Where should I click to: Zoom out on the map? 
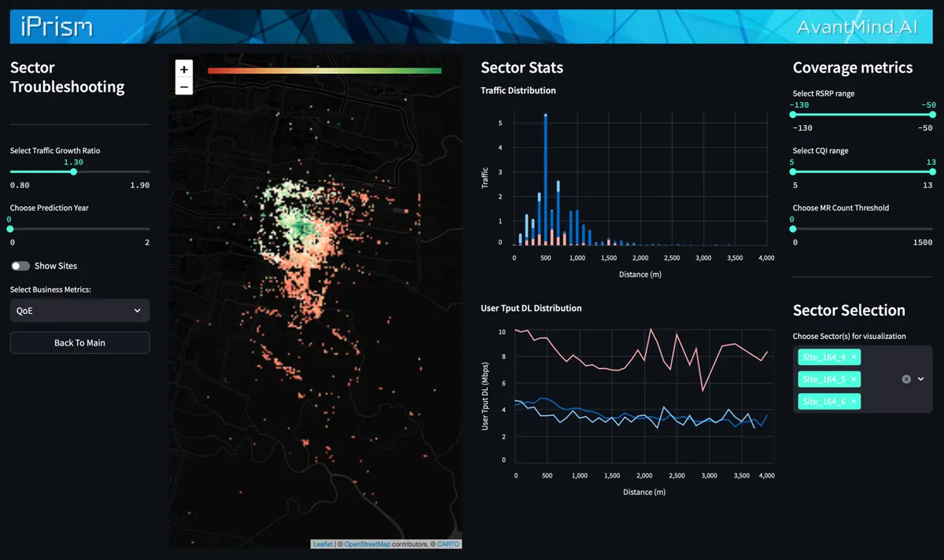(183, 87)
